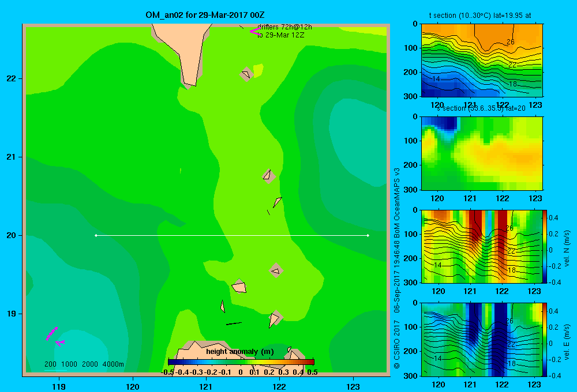Open the temperature section plot
This screenshot has height=392, width=577.
pos(482,61)
